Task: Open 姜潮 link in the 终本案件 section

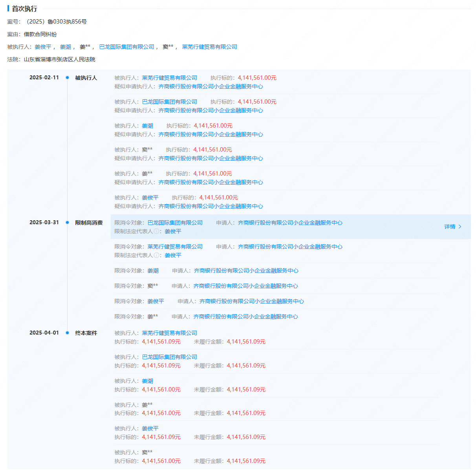Action: [x=148, y=381]
